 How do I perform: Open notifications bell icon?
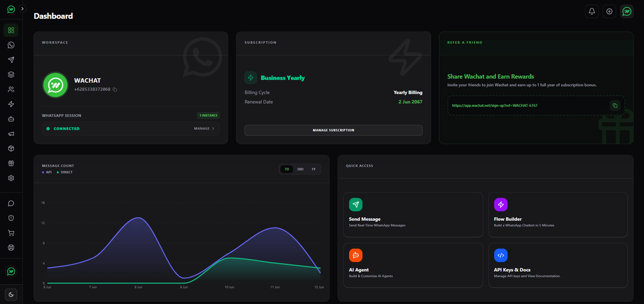click(x=592, y=12)
